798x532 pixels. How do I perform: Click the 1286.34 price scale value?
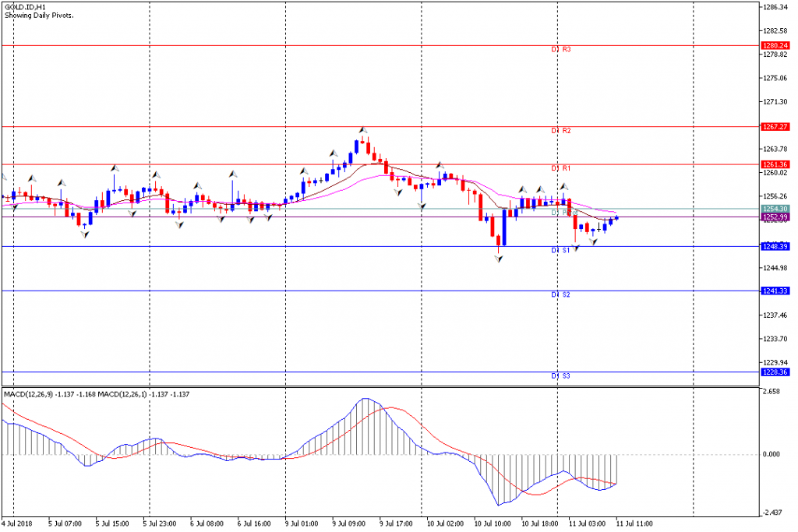pyautogui.click(x=775, y=7)
